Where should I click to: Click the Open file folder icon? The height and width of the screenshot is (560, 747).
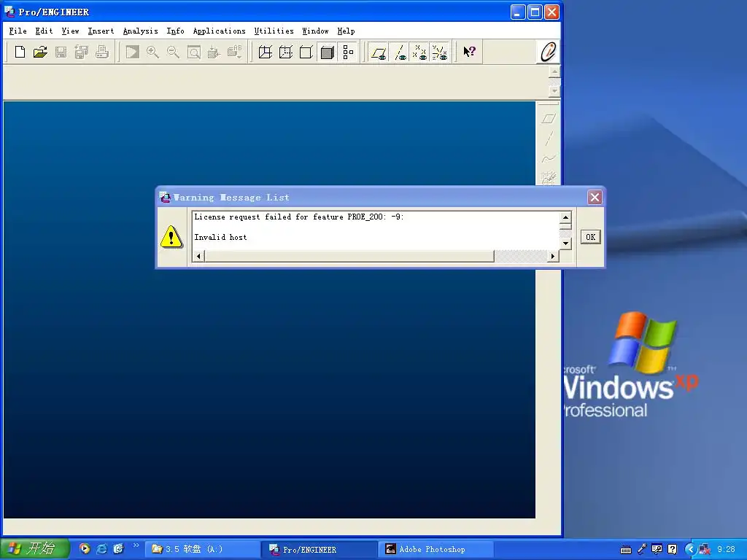coord(40,52)
